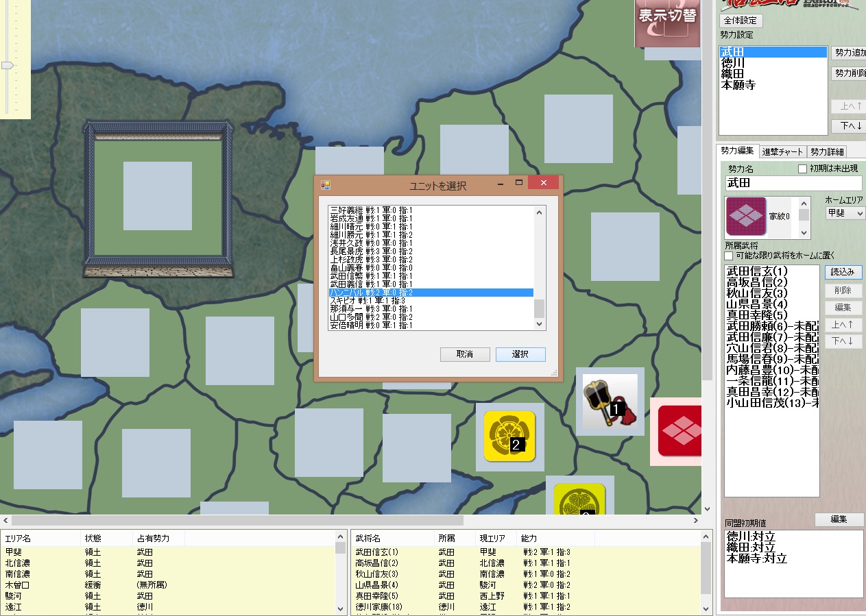
Task: Click the 表示切替 display switch button
Action: [x=667, y=22]
